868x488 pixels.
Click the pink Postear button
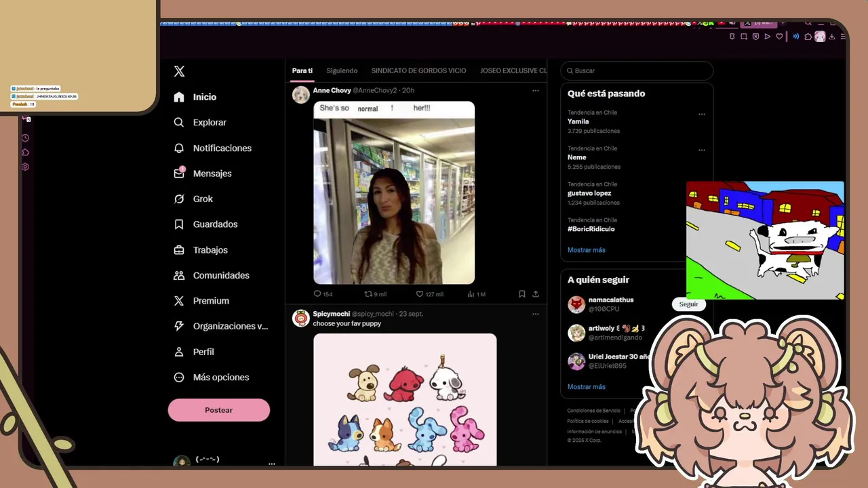[219, 410]
